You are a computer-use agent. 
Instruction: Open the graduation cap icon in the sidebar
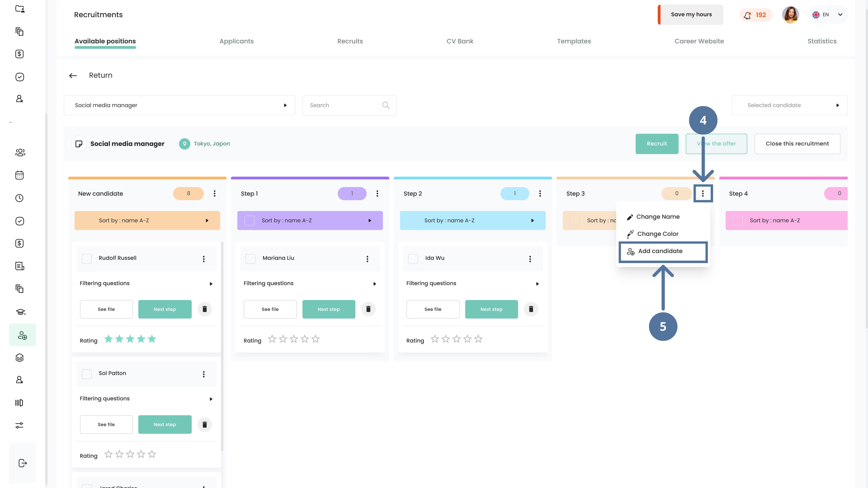click(x=20, y=312)
